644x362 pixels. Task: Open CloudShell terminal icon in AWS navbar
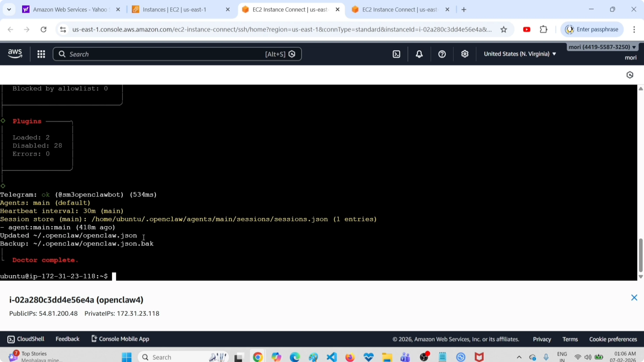(396, 54)
